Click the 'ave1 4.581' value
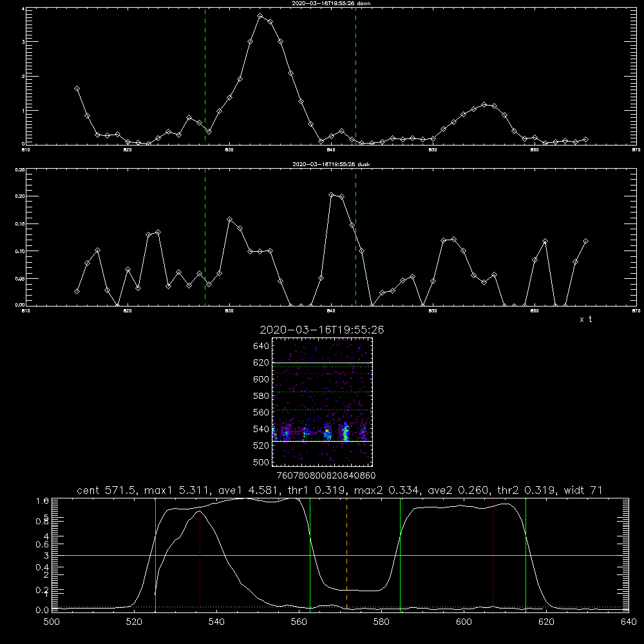Viewport: 644px width, 644px height. [249, 490]
